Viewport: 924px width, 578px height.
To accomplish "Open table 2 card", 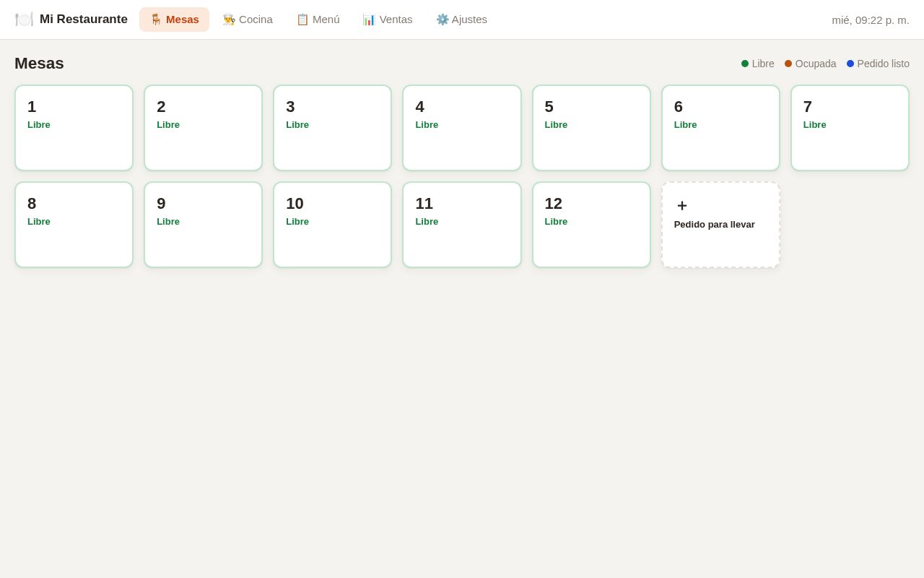I will click(x=203, y=128).
